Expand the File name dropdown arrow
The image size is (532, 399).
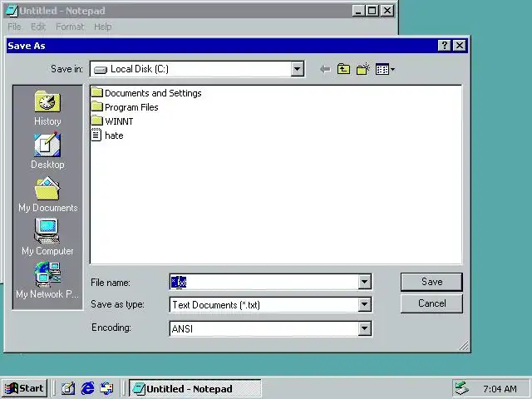coord(364,282)
